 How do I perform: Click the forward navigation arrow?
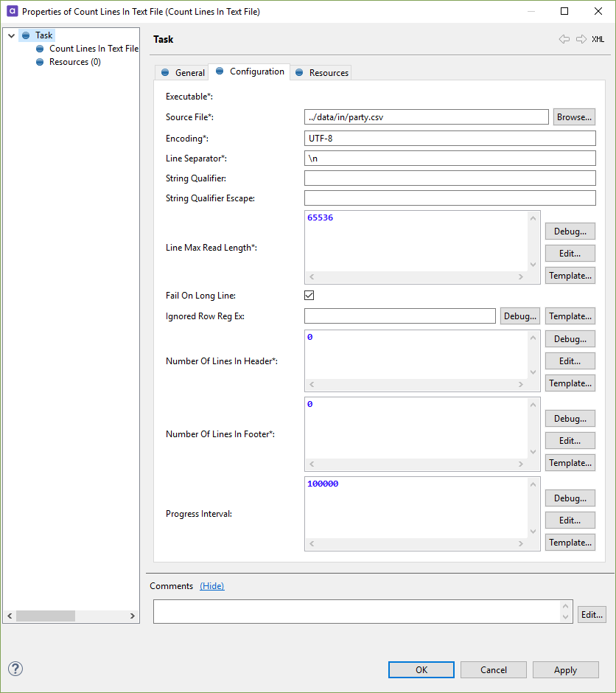(581, 40)
